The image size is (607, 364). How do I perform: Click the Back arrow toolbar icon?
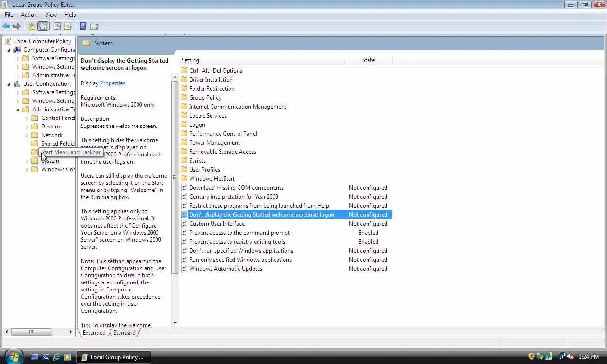6,27
